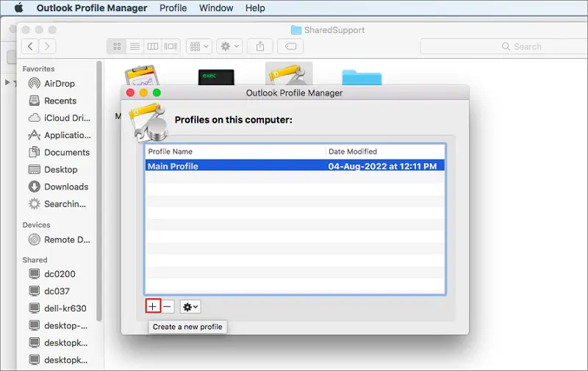Select the clipboard chart app icon in Finder
Image resolution: width=588 pixels, height=371 pixels.
pos(142,75)
